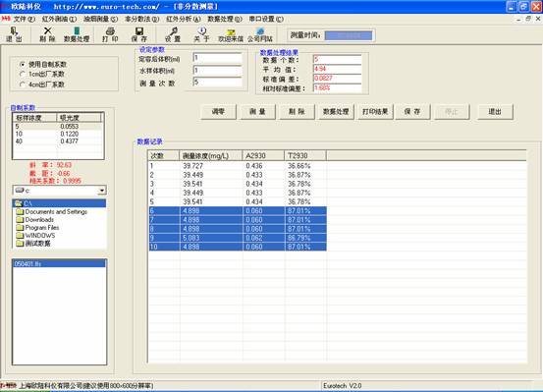Click the 标准偏差 result field
The height and width of the screenshot is (392, 543).
(338, 79)
